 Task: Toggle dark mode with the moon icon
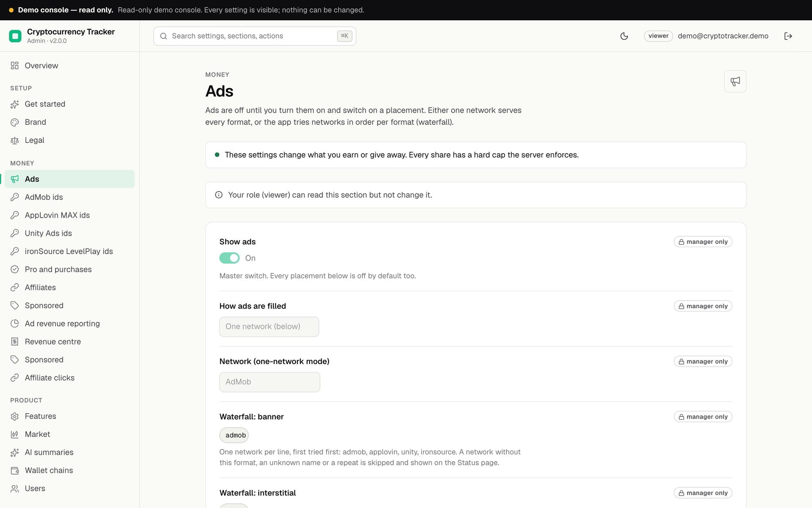pos(624,36)
